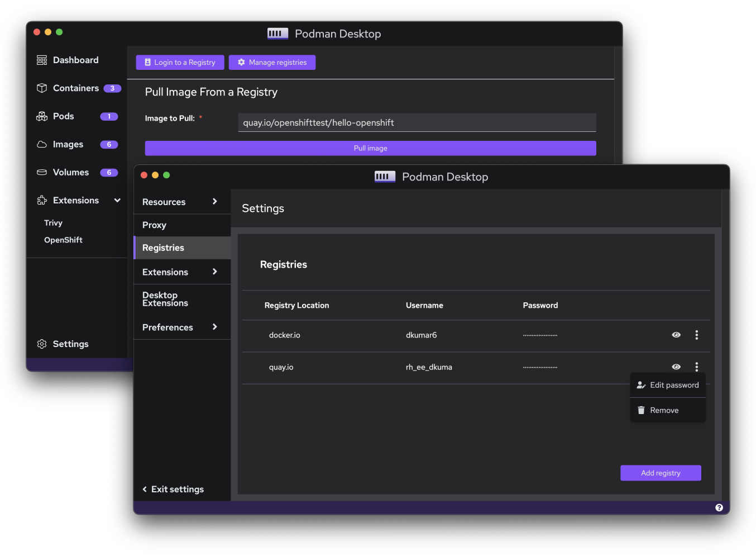This screenshot has height=556, width=756.
Task: Click Podman Desktop logo in front window title
Action: (x=385, y=177)
